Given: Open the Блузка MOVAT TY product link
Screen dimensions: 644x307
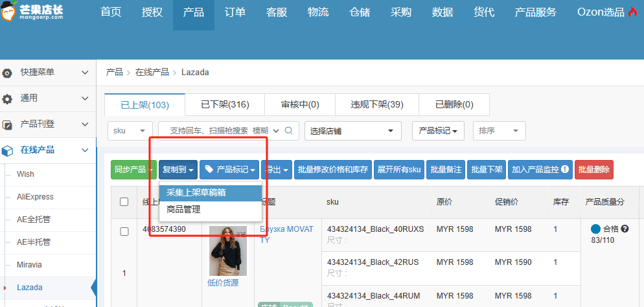Looking at the screenshot, I should point(286,234).
